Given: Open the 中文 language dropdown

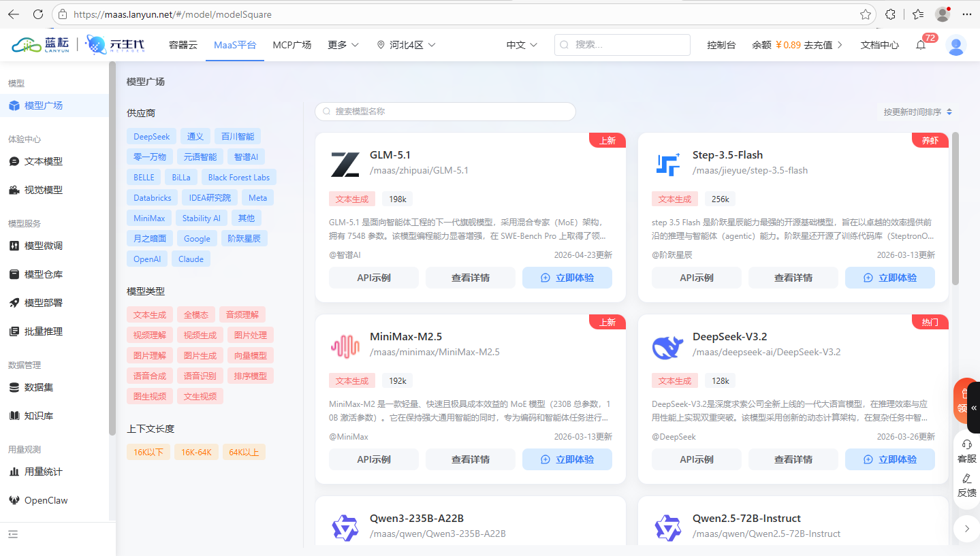Looking at the screenshot, I should tap(522, 45).
